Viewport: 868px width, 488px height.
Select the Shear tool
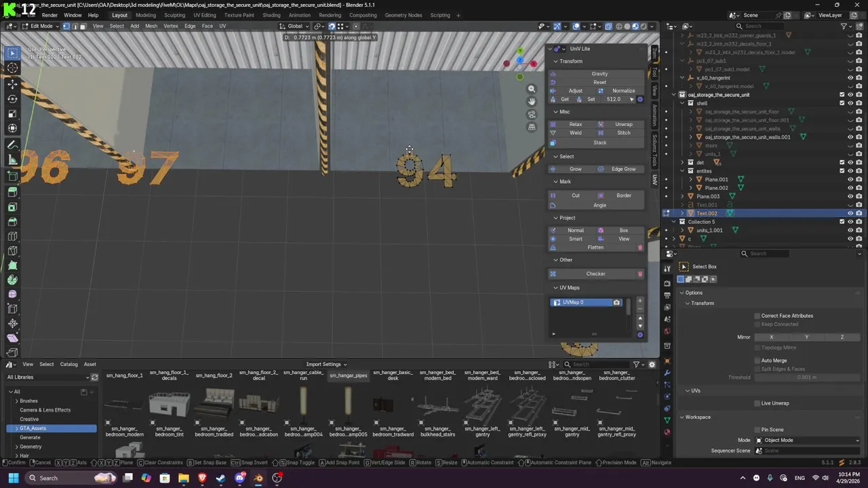[x=12, y=338]
